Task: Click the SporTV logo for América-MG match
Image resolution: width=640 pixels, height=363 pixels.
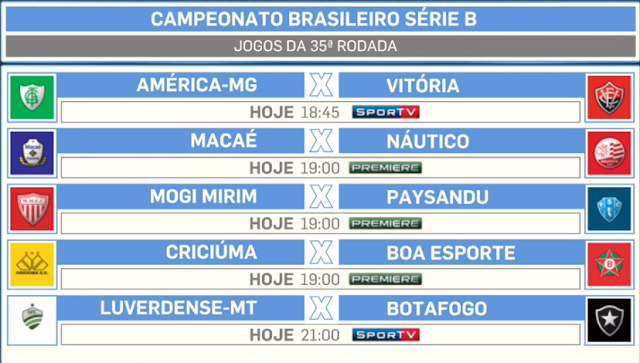Action: tap(386, 112)
